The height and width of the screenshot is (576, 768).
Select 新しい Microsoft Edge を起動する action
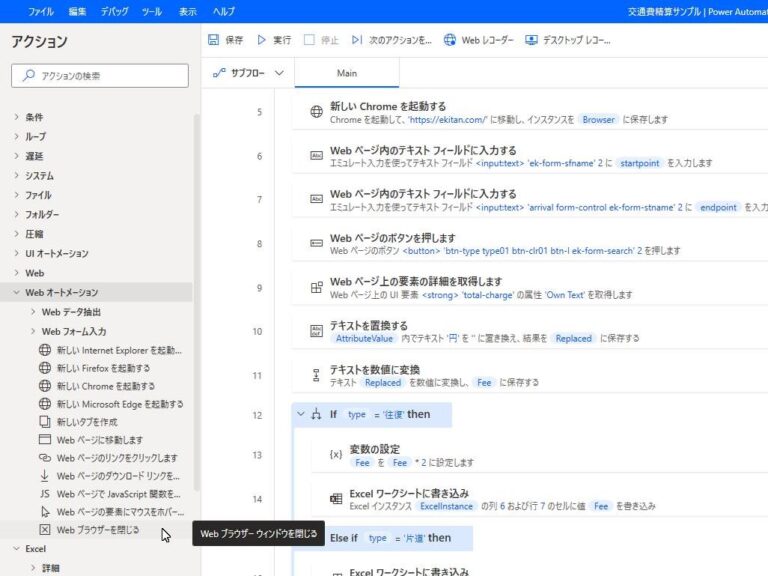coord(111,404)
